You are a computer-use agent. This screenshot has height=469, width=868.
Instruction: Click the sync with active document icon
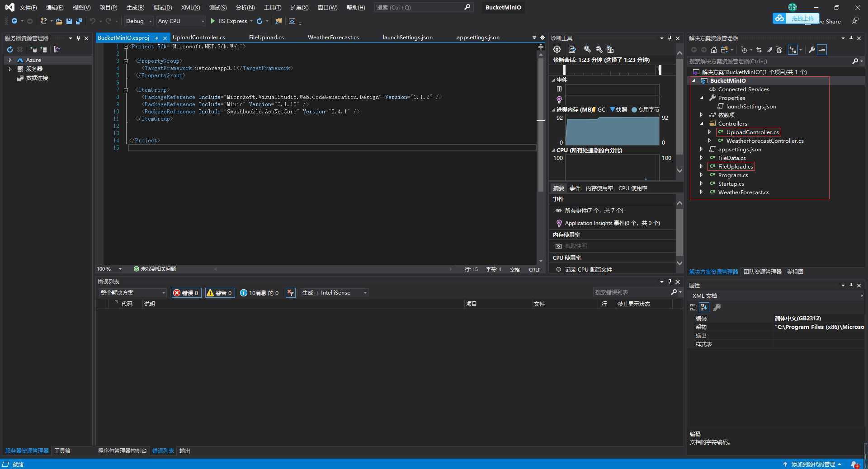[759, 50]
